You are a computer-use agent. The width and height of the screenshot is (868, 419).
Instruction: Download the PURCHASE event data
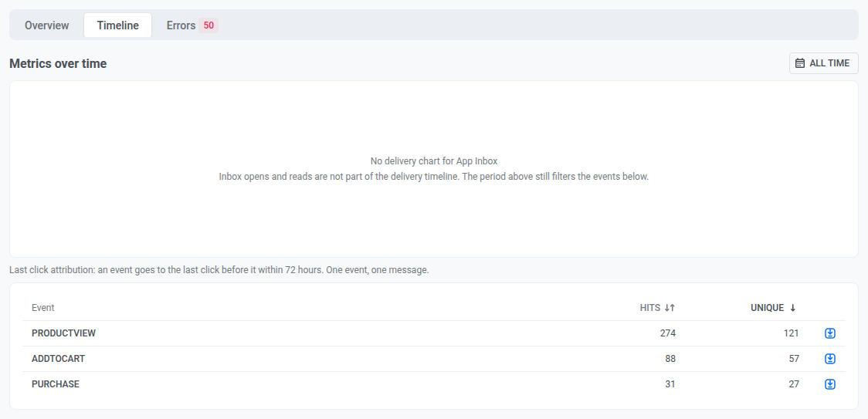pyautogui.click(x=830, y=384)
